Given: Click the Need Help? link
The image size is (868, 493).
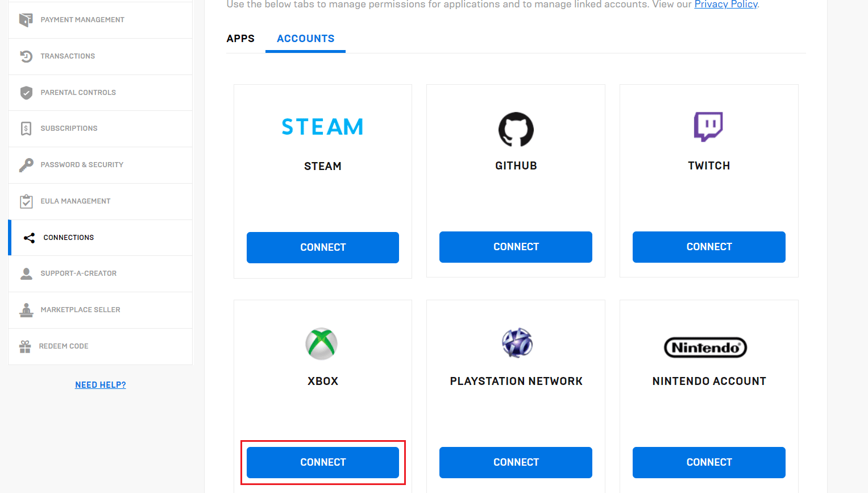Looking at the screenshot, I should tap(101, 385).
